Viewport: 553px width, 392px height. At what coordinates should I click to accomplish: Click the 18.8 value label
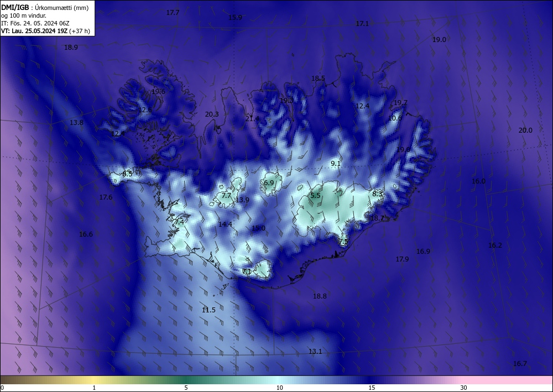pos(320,296)
